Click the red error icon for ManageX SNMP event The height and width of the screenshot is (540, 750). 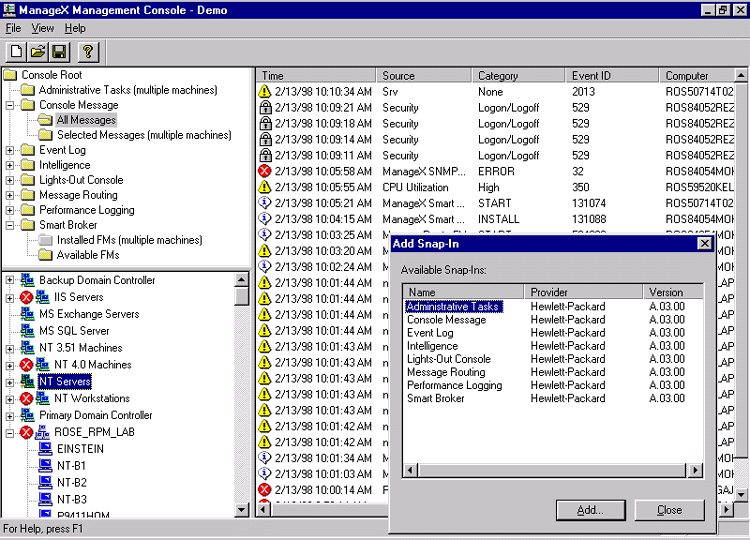(x=265, y=172)
